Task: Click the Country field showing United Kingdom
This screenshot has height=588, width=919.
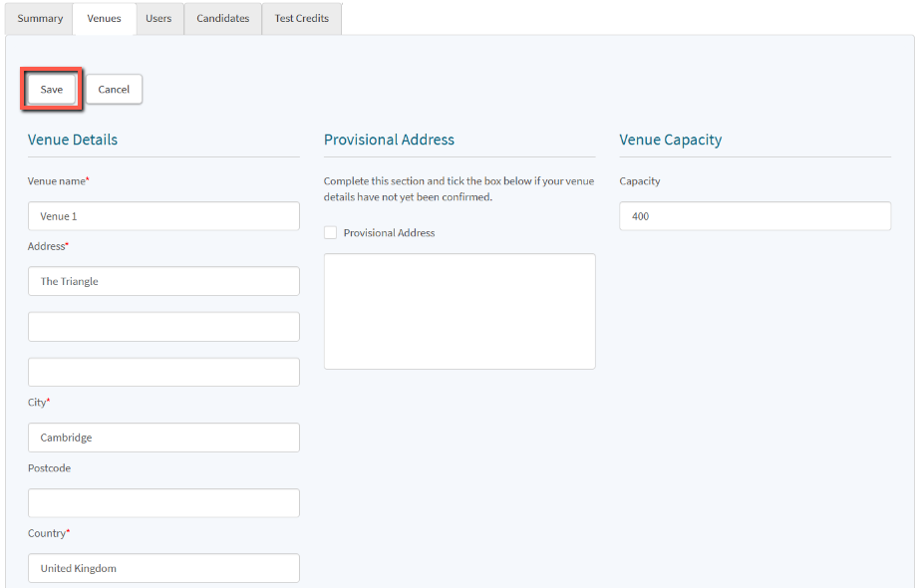Action: tap(163, 568)
